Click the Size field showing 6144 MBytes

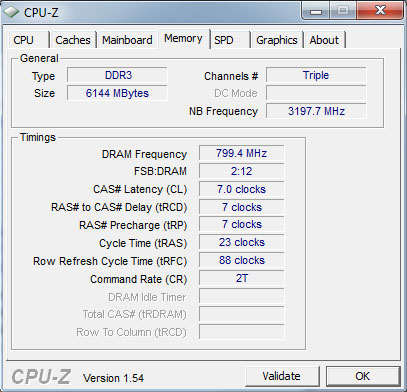(x=117, y=93)
